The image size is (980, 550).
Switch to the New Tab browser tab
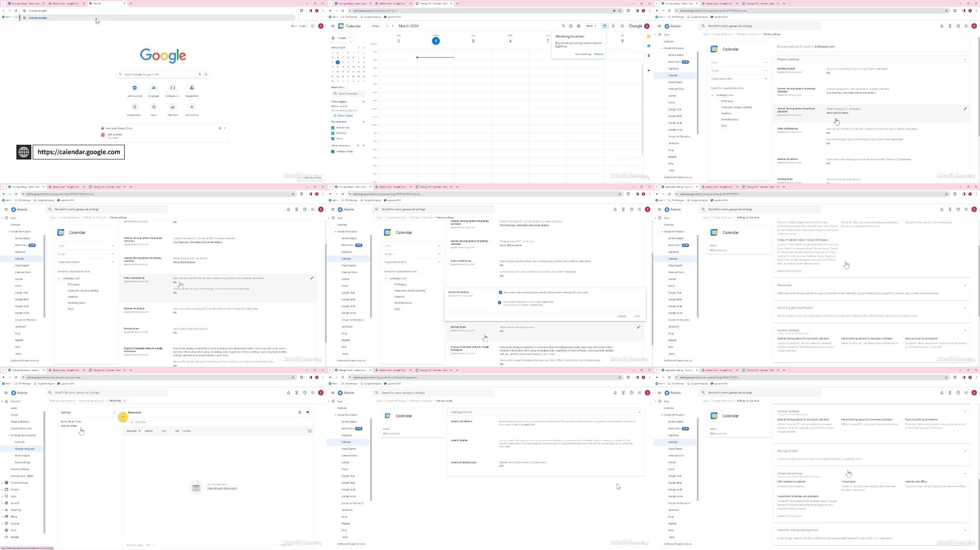click(x=106, y=3)
